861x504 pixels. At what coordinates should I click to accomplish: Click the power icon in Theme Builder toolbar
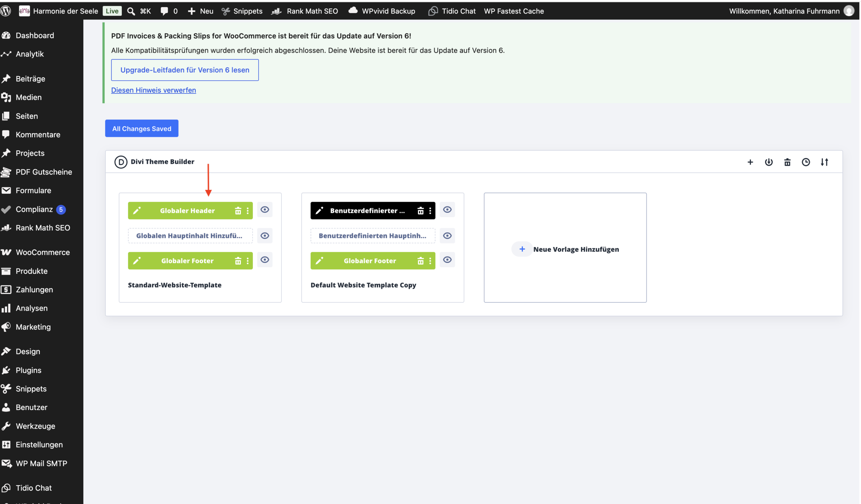pos(769,162)
